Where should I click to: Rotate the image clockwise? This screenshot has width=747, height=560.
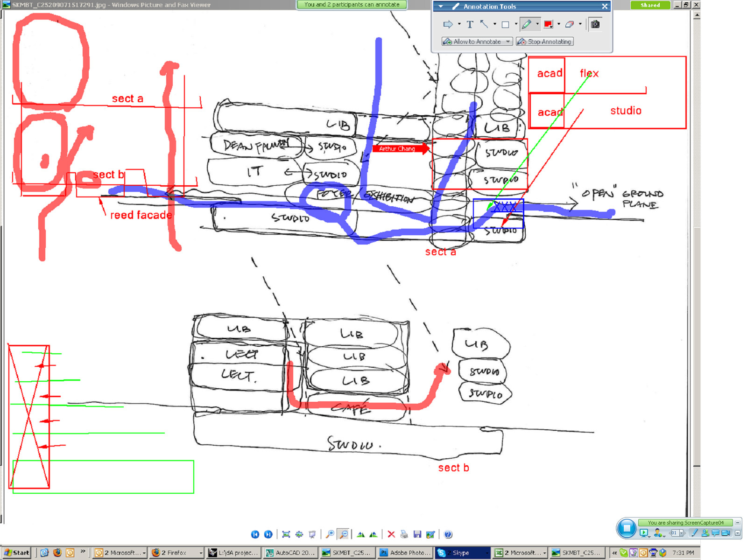point(360,534)
